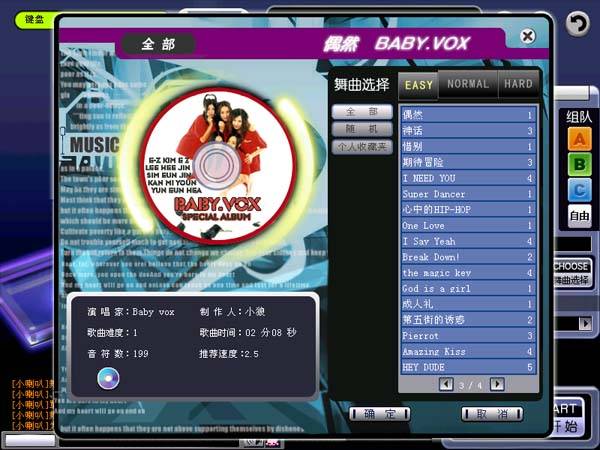600x450 pixels.
Task: Click the right arrow in background panel
Action: click(x=585, y=323)
